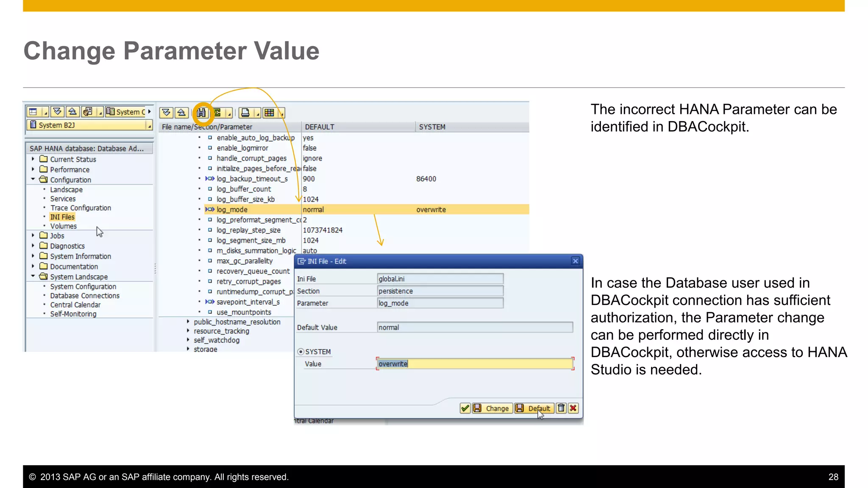
Task: Click the Jobs folder icon
Action: 44,235
